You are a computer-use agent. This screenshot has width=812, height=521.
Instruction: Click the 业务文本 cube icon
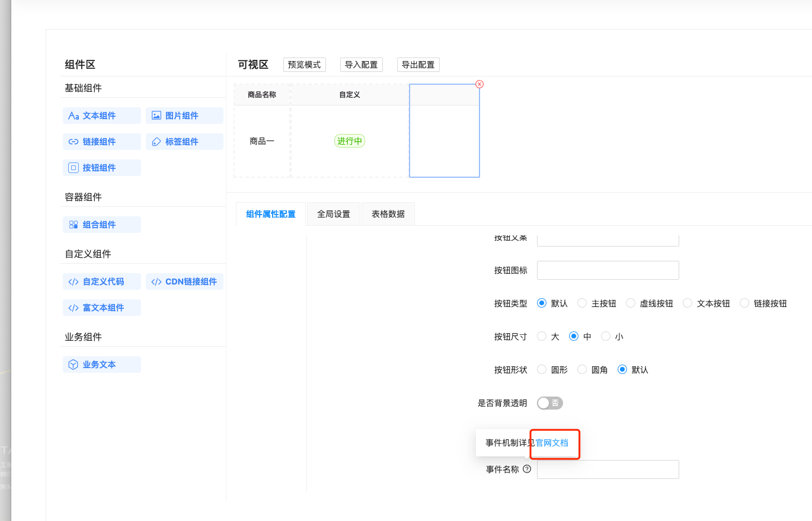[73, 365]
